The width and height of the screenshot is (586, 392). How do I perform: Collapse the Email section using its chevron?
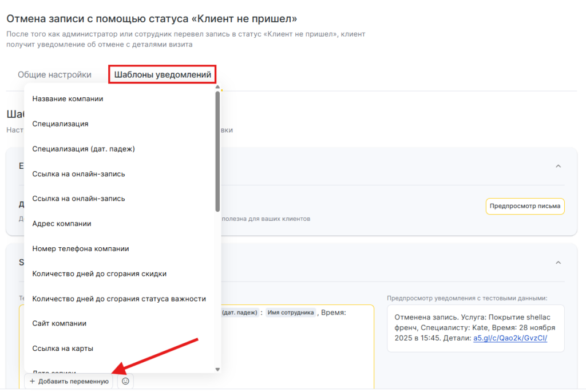[559, 166]
